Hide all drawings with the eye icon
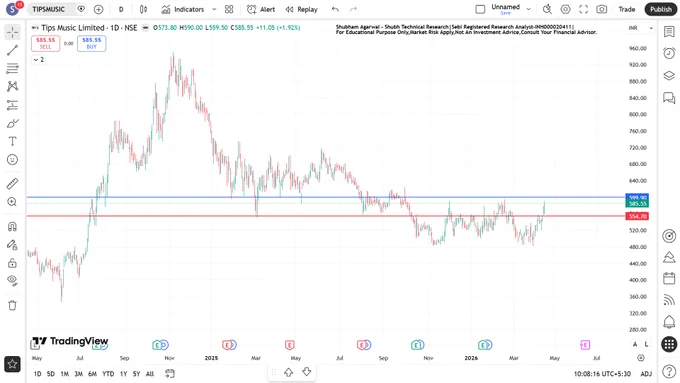The width and height of the screenshot is (680, 383). (x=13, y=281)
